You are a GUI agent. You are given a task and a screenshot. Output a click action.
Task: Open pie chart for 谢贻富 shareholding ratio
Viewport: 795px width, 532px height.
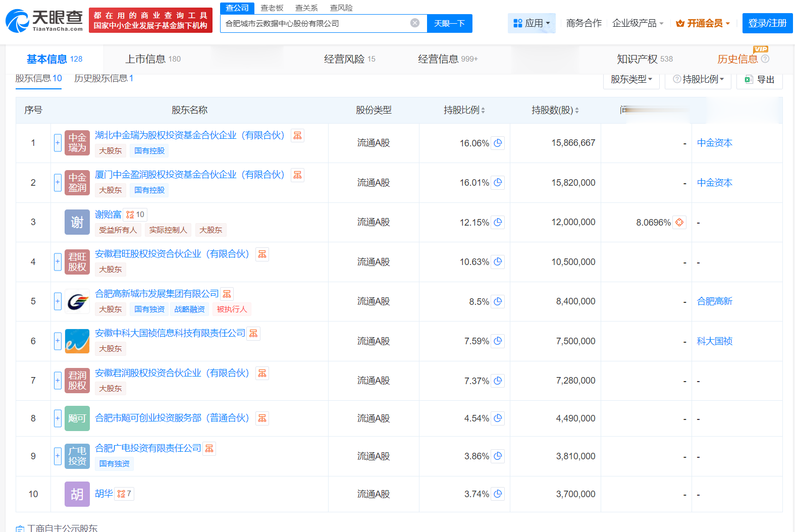point(498,222)
